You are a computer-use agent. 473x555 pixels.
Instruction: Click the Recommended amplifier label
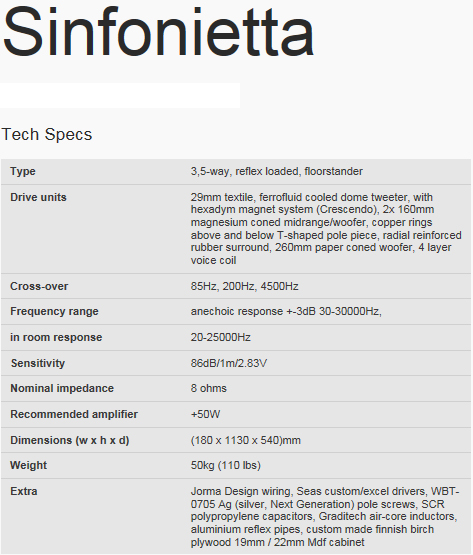pos(74,414)
